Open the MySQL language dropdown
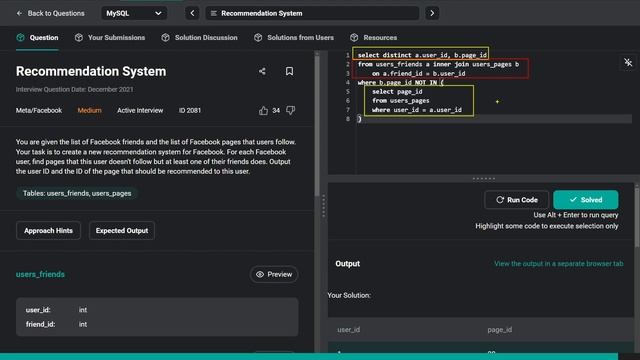Viewport: 640px width, 360px height. click(134, 13)
